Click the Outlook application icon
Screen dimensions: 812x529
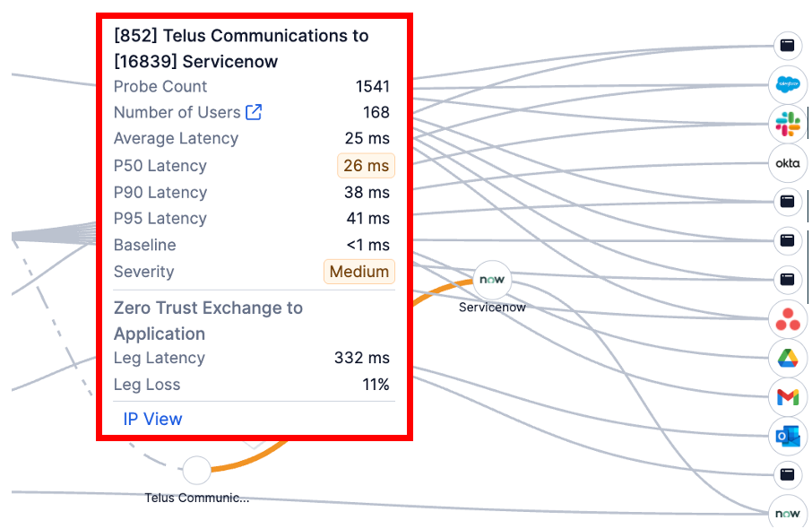pyautogui.click(x=787, y=436)
